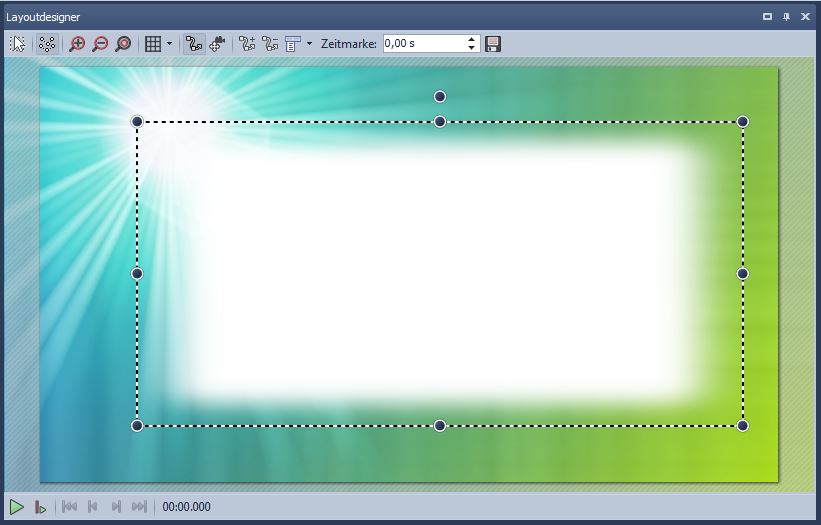Image resolution: width=821 pixels, height=525 pixels.
Task: Go to the next keyframe
Action: point(116,507)
